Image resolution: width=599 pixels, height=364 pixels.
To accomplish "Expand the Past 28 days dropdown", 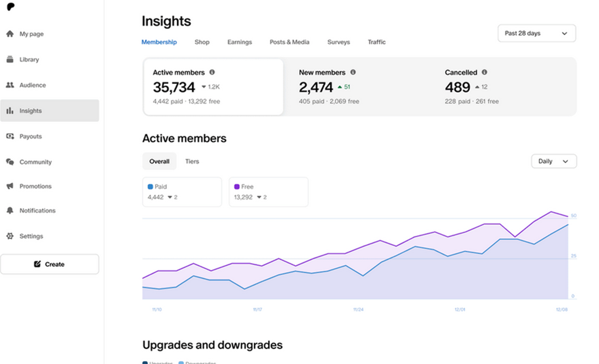I will coord(536,34).
